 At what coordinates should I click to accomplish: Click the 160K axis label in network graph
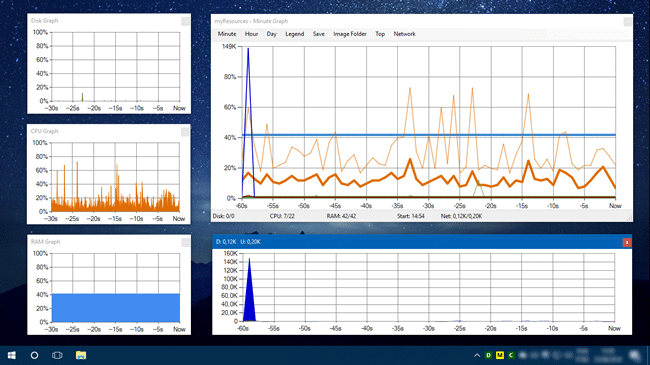coord(230,253)
